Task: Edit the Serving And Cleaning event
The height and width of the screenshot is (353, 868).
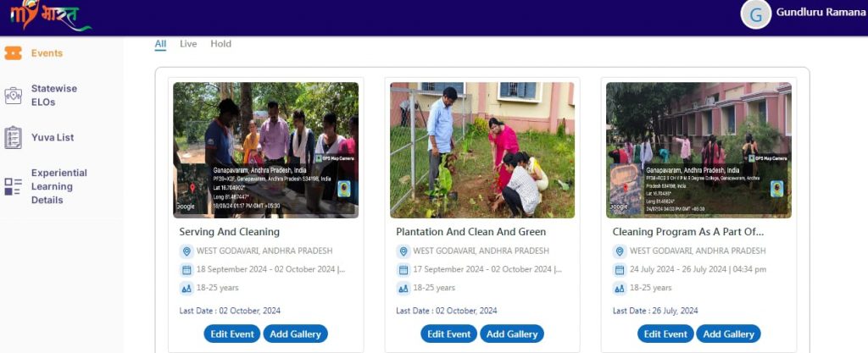Action: coord(231,334)
